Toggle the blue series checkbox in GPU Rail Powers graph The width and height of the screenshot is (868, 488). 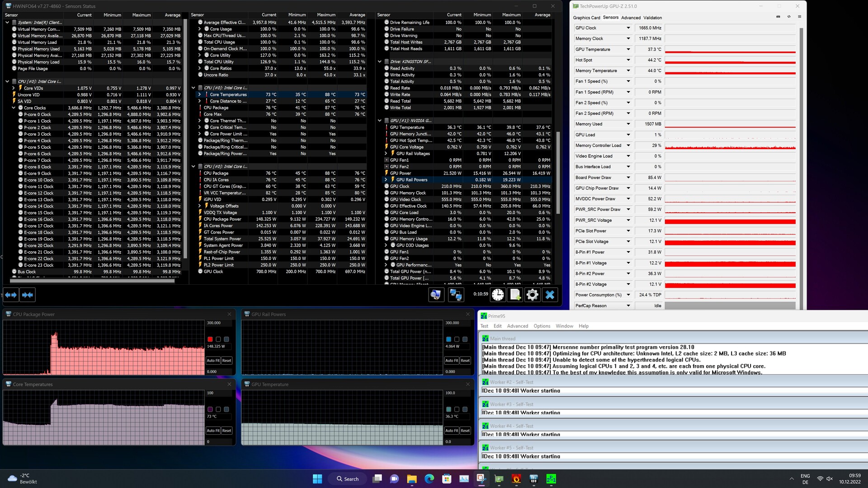click(449, 339)
